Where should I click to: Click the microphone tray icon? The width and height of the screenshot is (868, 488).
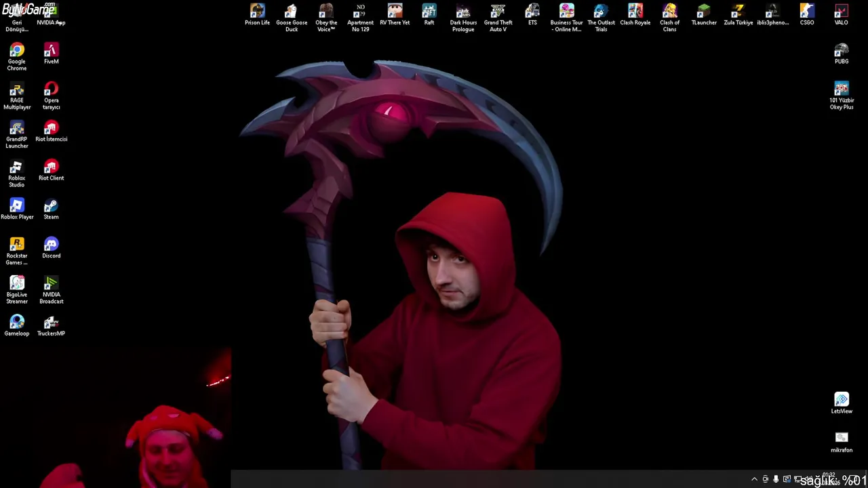(x=776, y=479)
